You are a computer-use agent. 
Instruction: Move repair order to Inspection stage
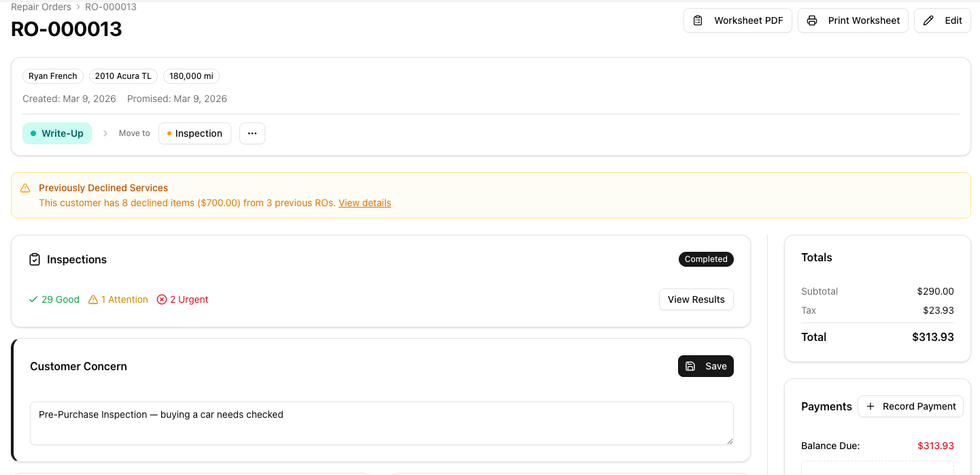[x=195, y=133]
